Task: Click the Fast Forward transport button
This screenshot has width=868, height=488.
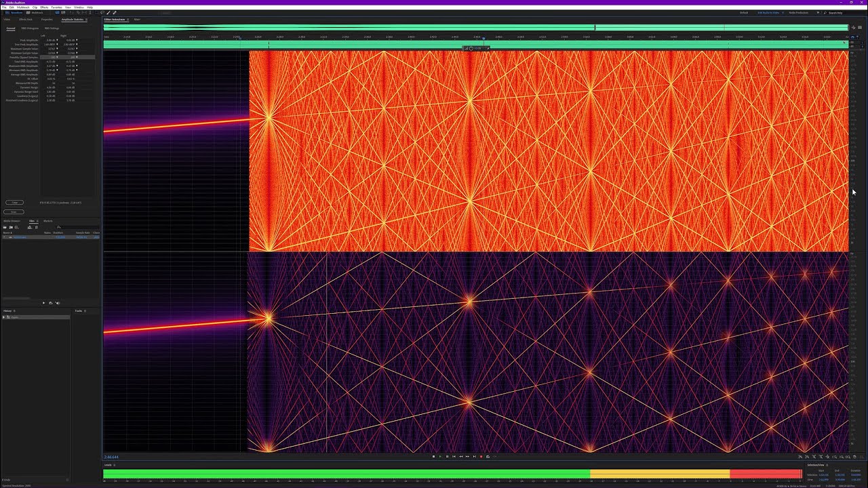Action: click(467, 456)
